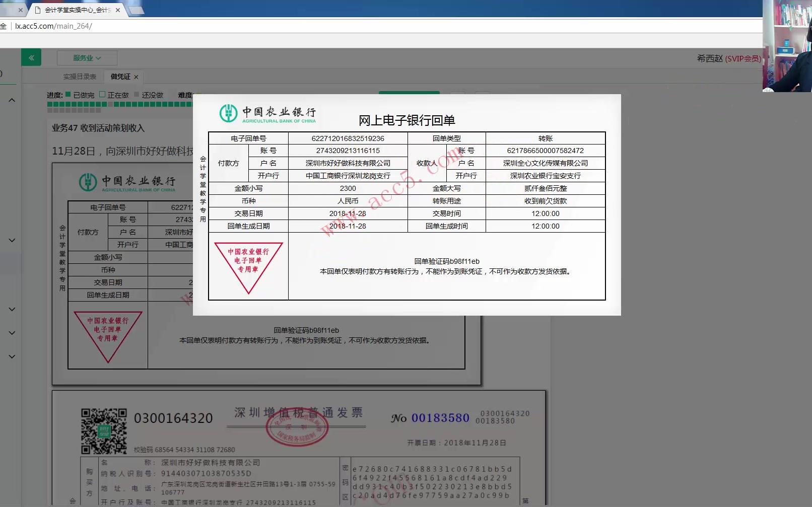Click blue invoice number 00183580

[x=440, y=418]
